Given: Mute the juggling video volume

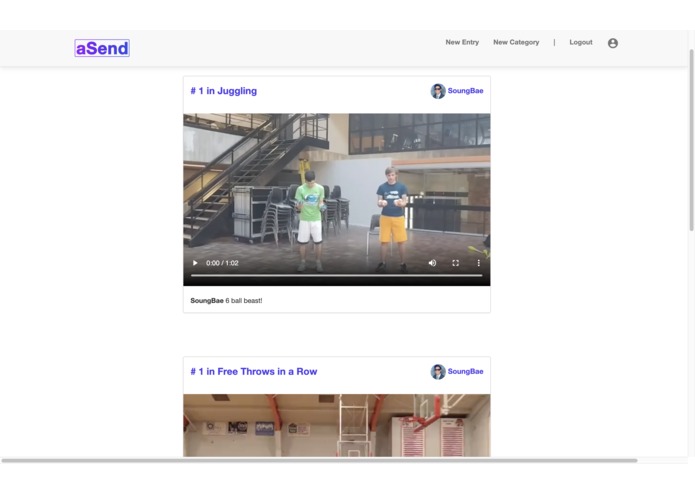Looking at the screenshot, I should point(432,263).
